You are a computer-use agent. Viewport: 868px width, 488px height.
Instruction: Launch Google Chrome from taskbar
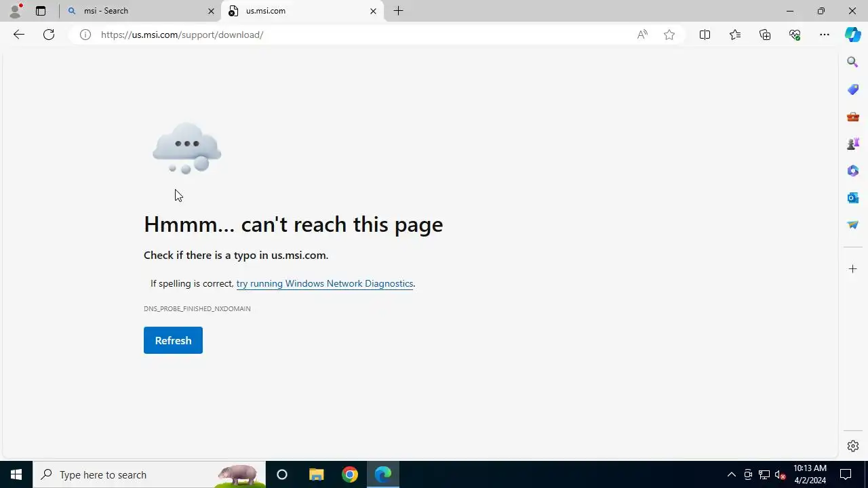coord(350,474)
